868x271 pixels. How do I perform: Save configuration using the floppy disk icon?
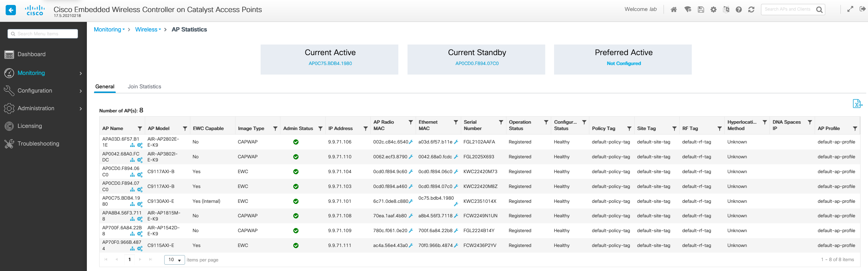pyautogui.click(x=701, y=10)
